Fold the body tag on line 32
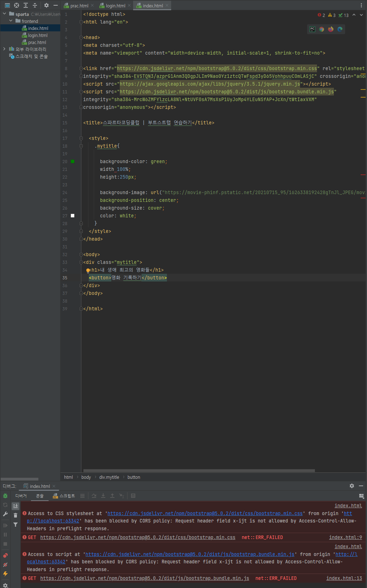The height and width of the screenshot is (588, 367). [x=81, y=254]
